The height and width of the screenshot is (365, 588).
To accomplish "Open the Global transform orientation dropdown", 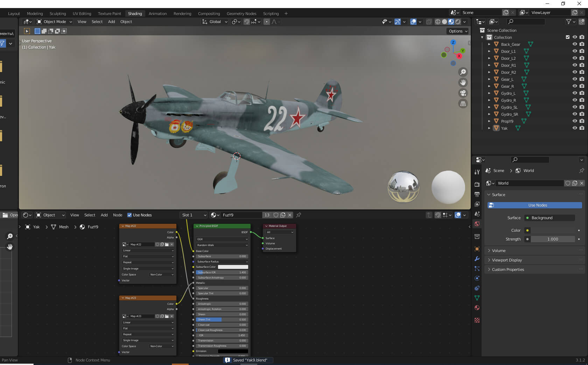I will click(x=215, y=22).
